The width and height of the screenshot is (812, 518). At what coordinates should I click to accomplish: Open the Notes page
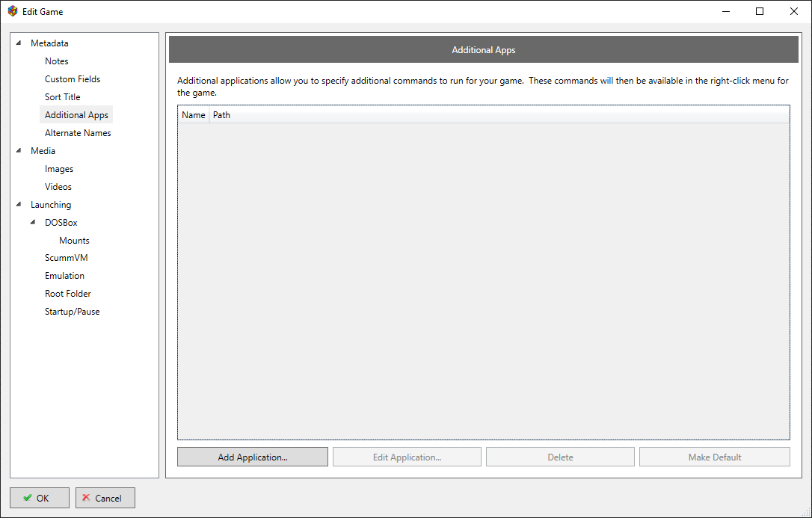pos(56,61)
